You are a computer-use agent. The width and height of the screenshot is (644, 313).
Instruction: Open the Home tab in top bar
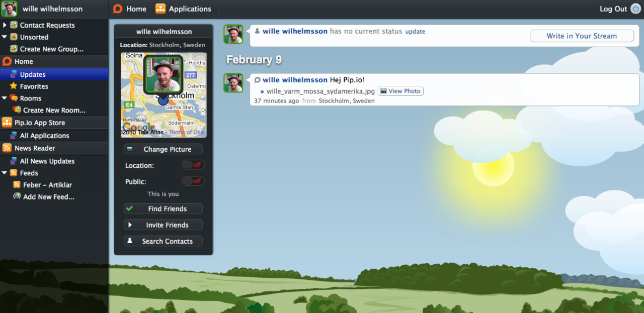(130, 9)
